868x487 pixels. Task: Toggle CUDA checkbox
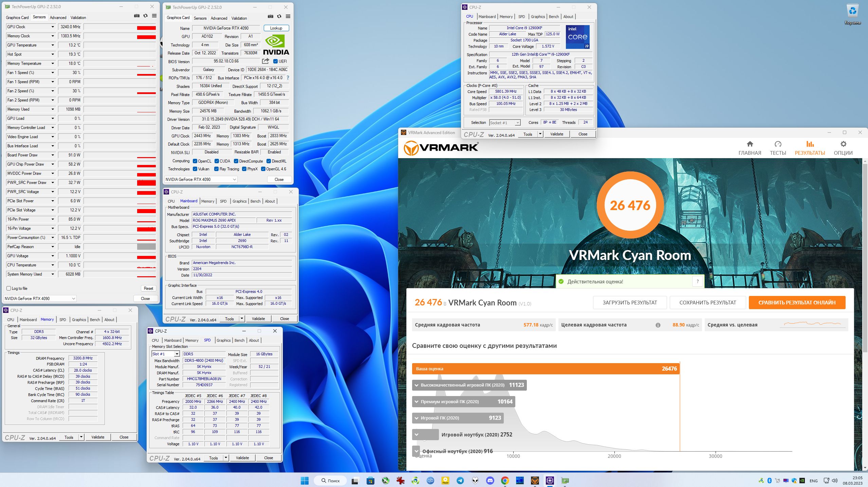[217, 161]
